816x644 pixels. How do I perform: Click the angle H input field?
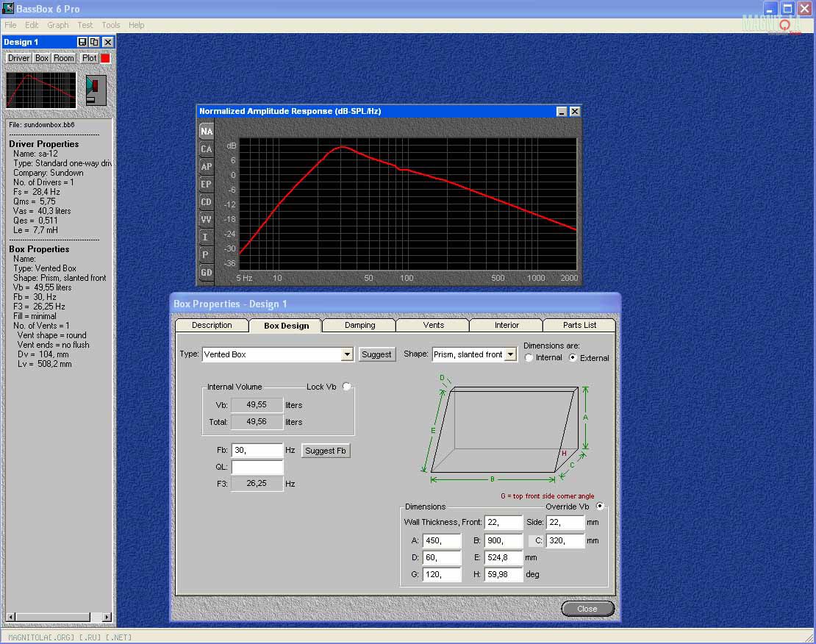pyautogui.click(x=504, y=575)
